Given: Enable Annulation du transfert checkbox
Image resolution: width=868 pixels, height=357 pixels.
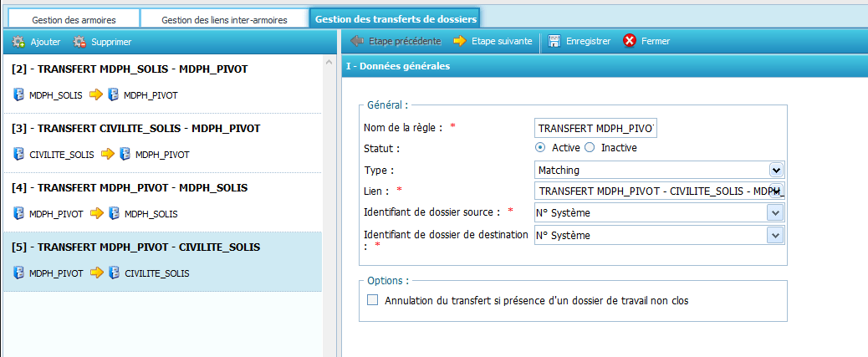Looking at the screenshot, I should [373, 300].
